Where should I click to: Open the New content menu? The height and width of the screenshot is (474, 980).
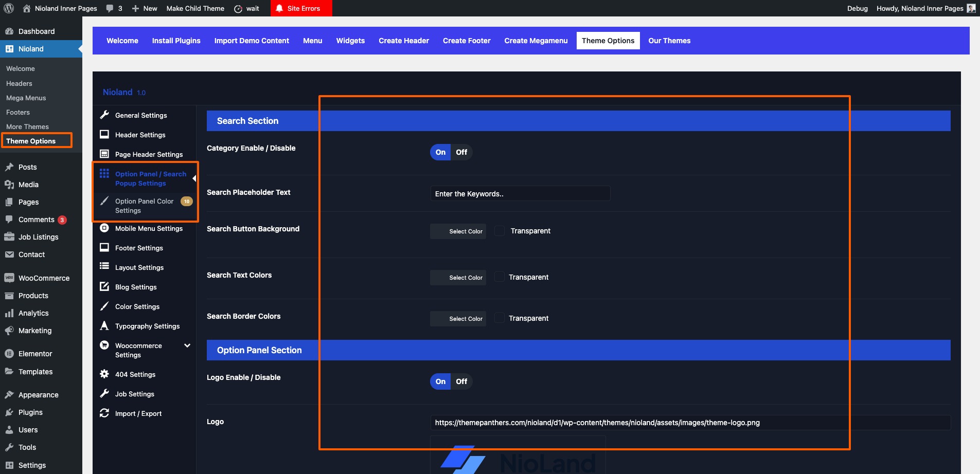pos(145,8)
